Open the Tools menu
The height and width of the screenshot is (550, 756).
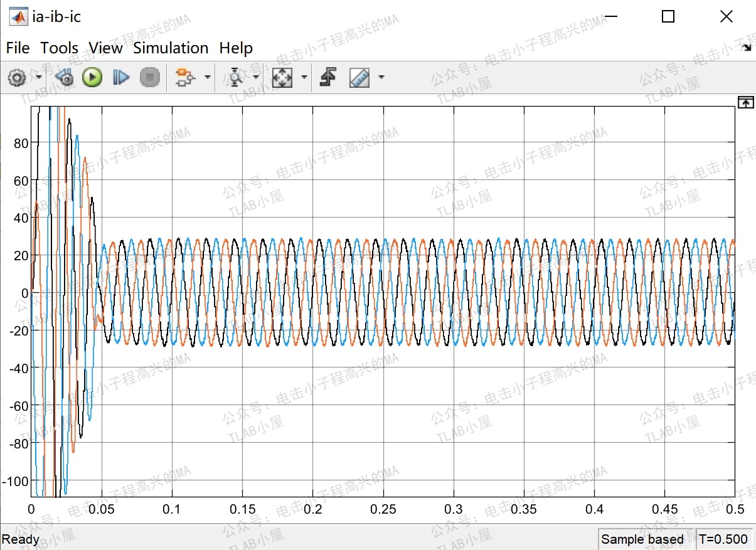coord(59,48)
